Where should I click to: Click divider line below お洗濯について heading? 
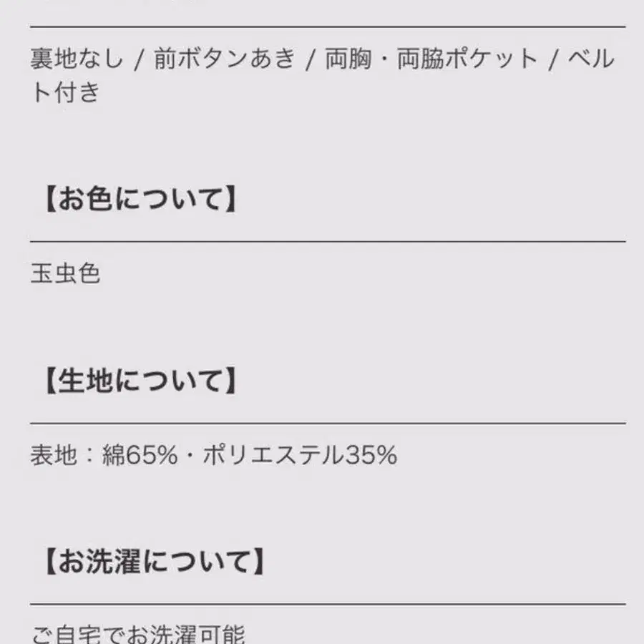(328, 604)
